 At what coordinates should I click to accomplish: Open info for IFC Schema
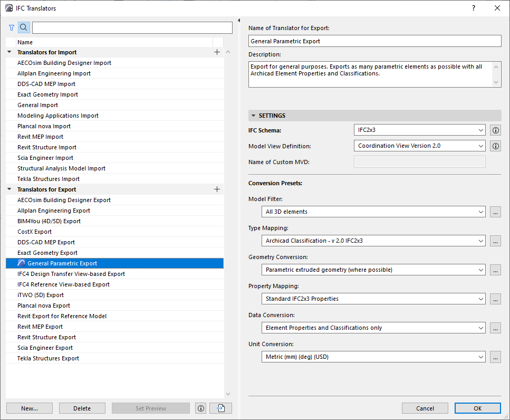point(495,130)
